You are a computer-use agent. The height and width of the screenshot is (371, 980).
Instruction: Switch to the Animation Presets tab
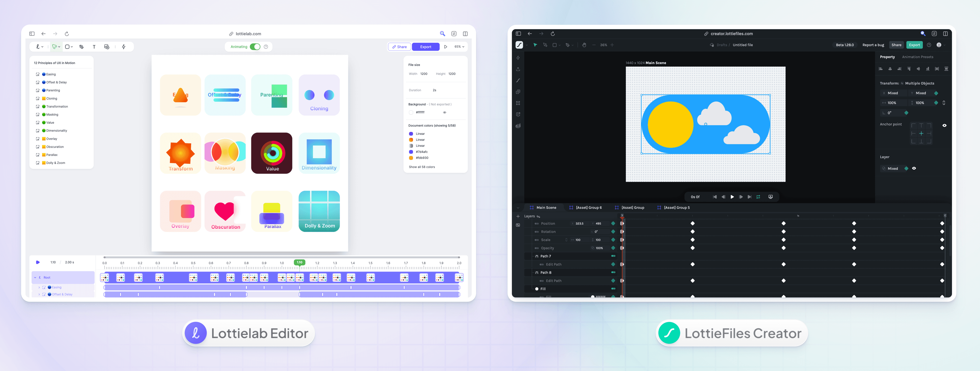(918, 57)
